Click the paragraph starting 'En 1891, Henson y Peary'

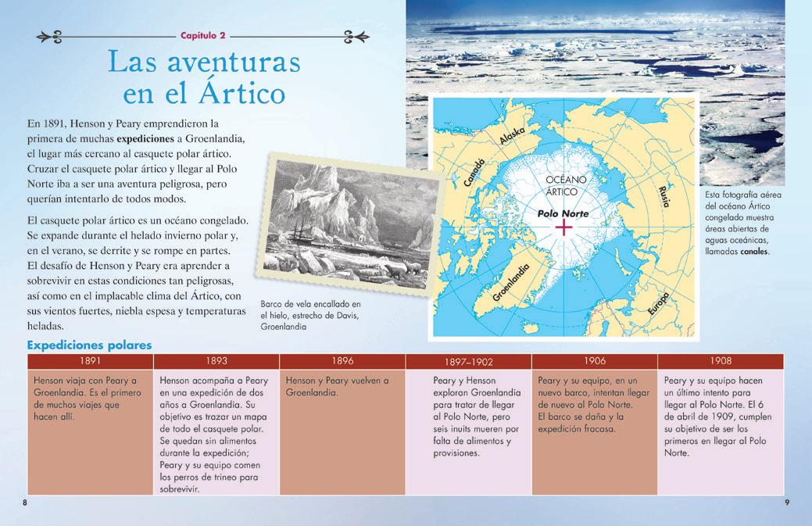click(136, 161)
